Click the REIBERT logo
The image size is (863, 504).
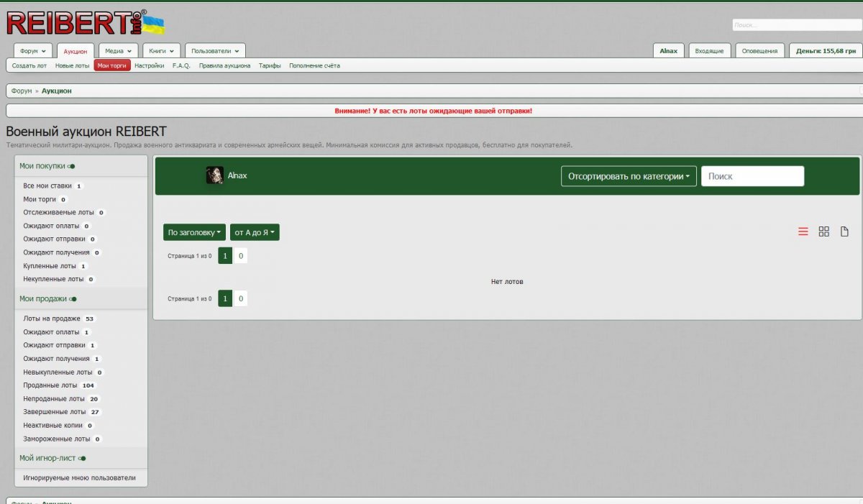[86, 22]
